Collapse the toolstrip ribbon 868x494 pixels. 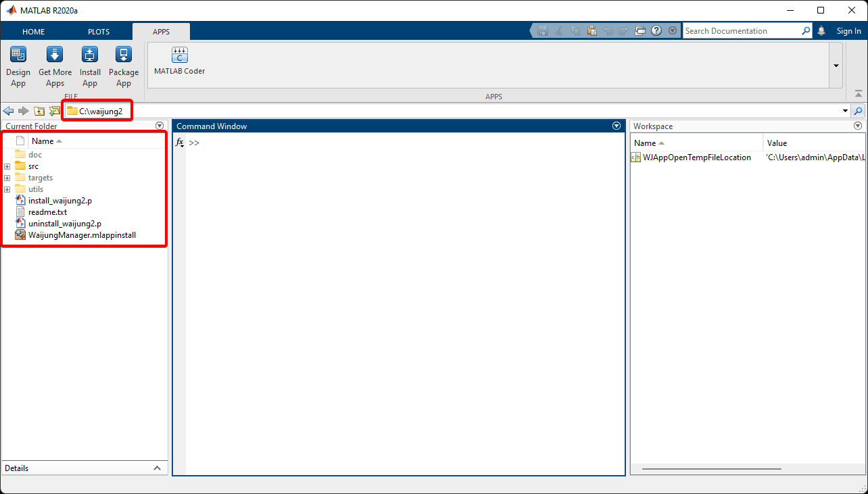click(x=859, y=94)
